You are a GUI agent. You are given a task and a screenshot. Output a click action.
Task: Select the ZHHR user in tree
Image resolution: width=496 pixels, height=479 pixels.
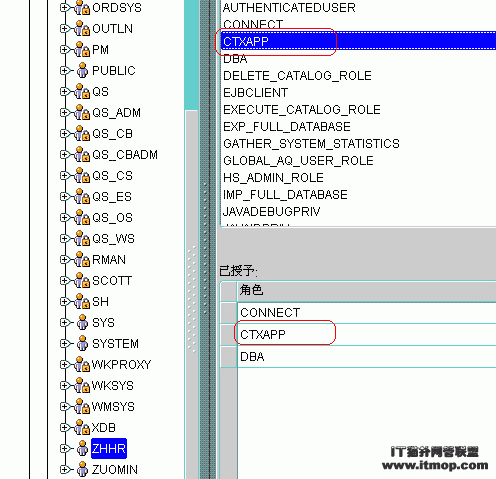[109, 449]
